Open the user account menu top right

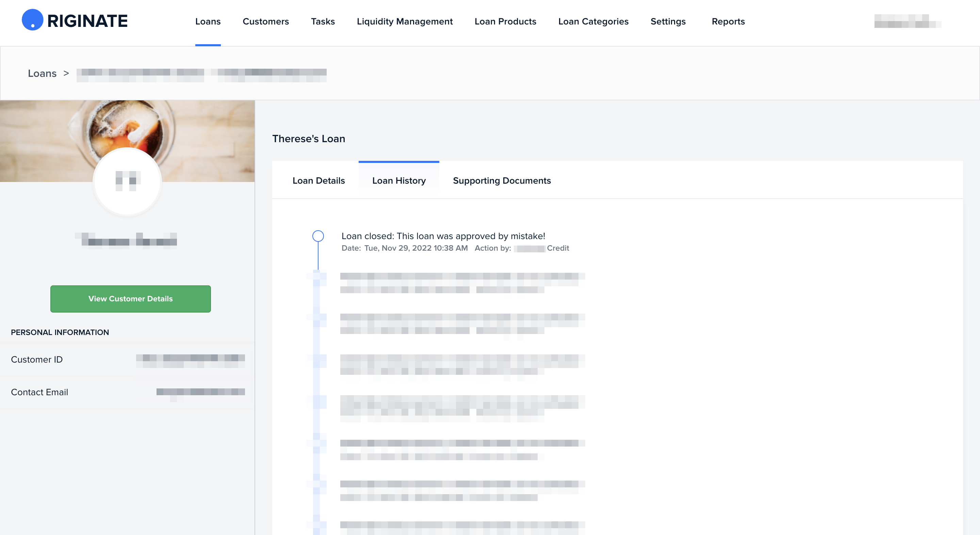point(907,22)
